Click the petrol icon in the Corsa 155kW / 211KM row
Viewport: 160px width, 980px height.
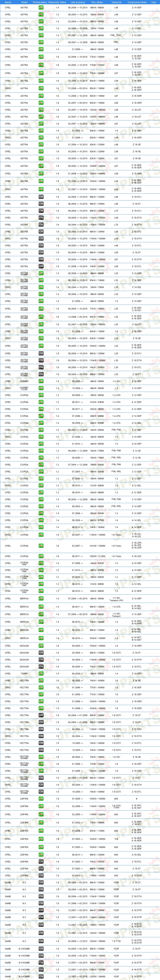(x=41, y=557)
